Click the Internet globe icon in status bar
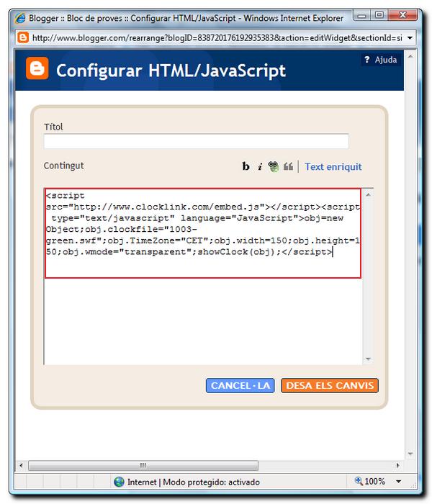Image resolution: width=432 pixels, height=504 pixels. point(119,482)
